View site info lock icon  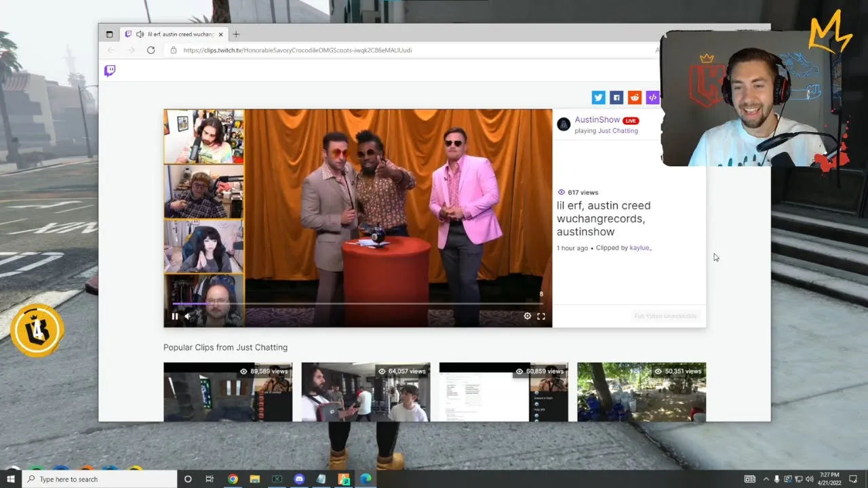[x=174, y=50]
